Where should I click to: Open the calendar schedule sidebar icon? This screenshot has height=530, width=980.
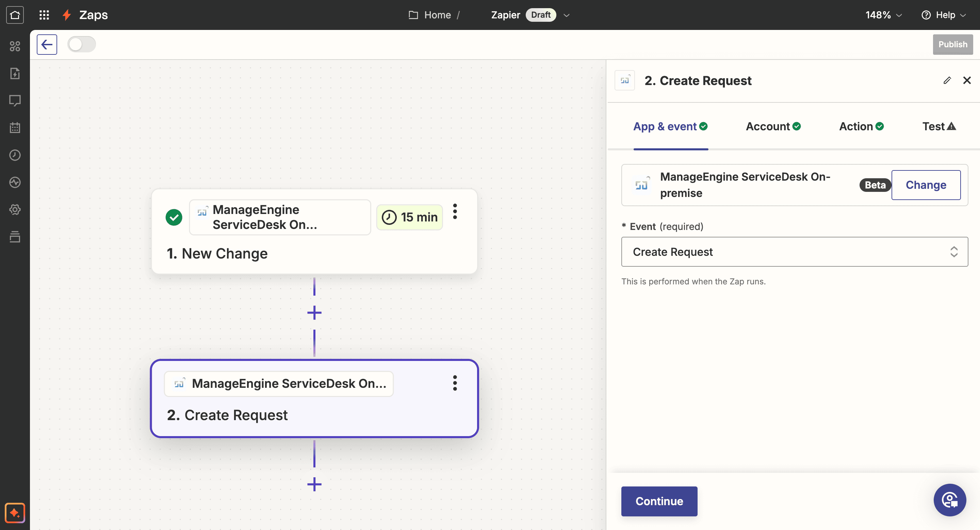(15, 128)
